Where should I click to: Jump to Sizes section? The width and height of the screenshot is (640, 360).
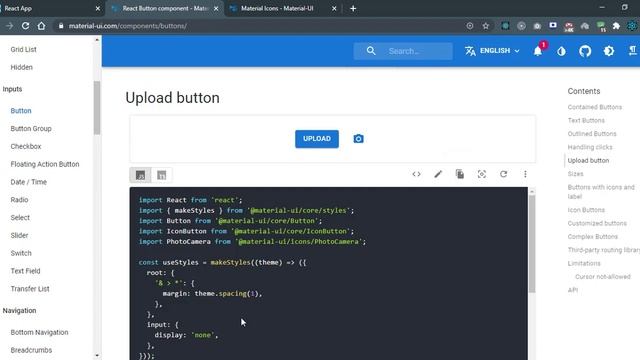[575, 174]
